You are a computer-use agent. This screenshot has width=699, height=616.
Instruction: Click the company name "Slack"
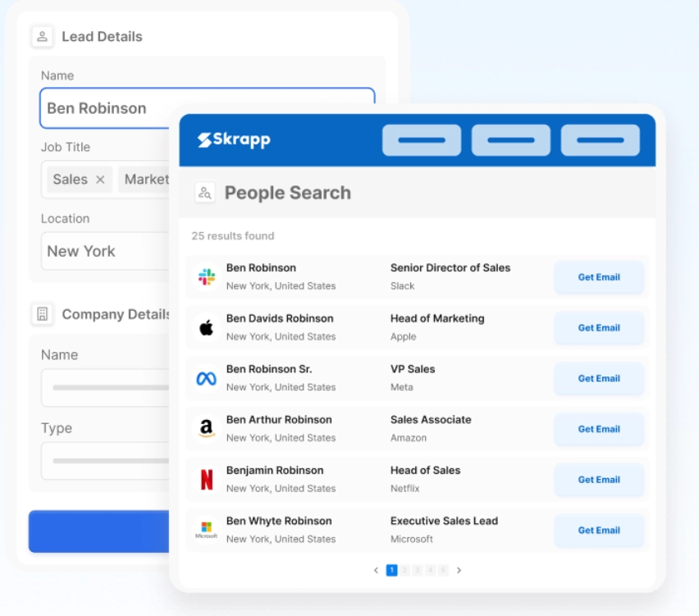pyautogui.click(x=403, y=286)
